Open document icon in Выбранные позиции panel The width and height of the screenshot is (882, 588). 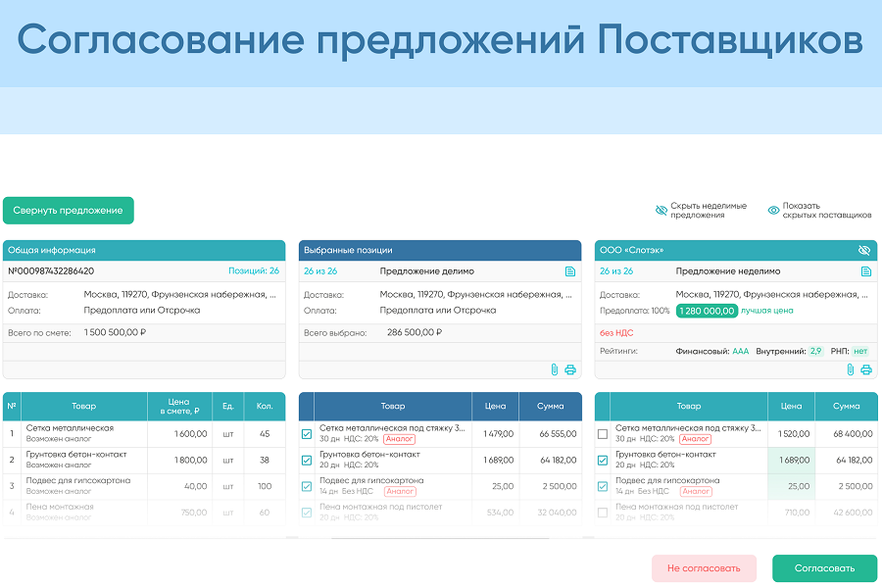tap(570, 271)
